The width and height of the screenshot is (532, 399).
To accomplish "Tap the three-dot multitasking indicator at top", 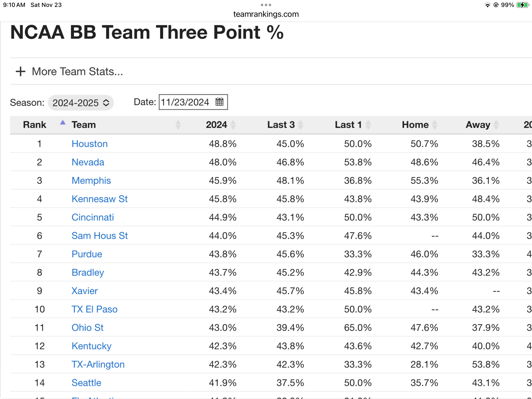I will point(266,5).
